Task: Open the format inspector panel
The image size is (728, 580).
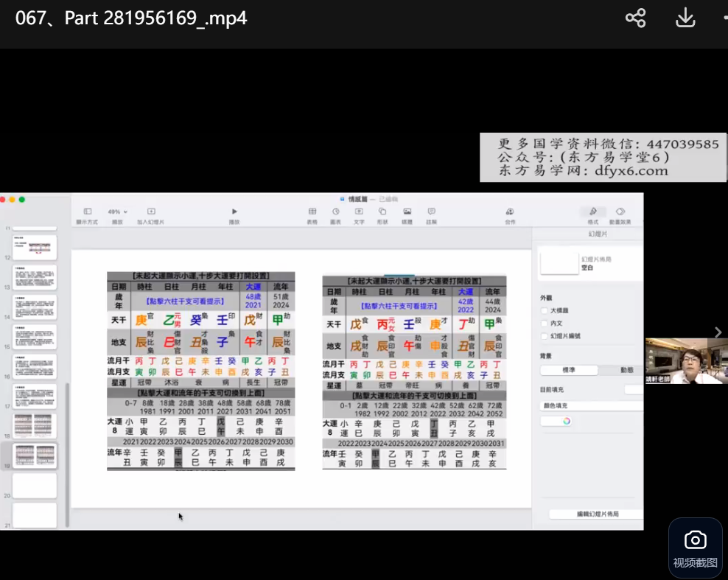Action: pos(592,212)
